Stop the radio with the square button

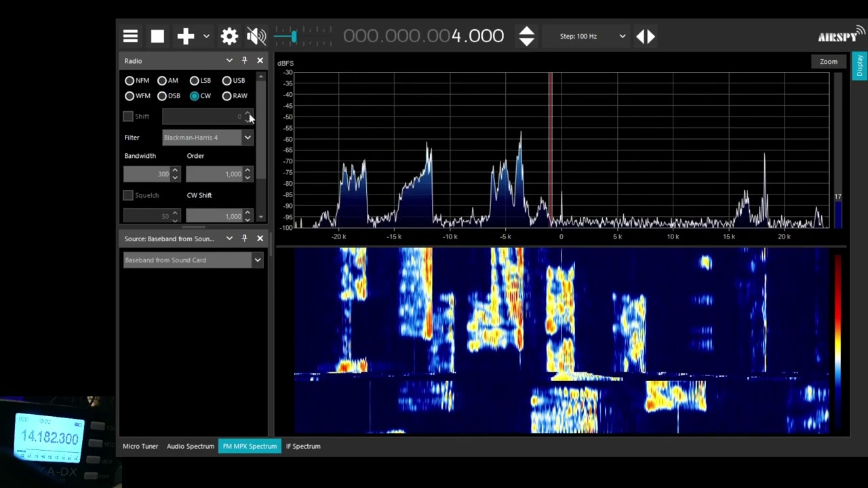coord(157,37)
